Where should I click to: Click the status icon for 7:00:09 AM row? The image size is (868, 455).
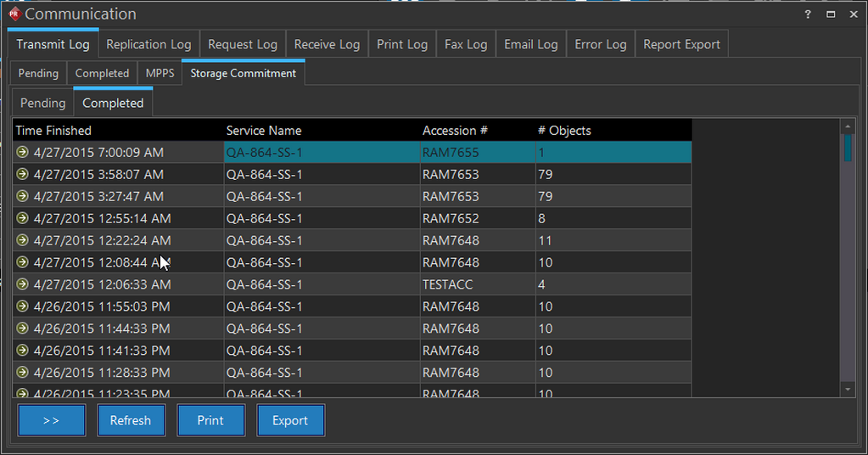coord(23,153)
